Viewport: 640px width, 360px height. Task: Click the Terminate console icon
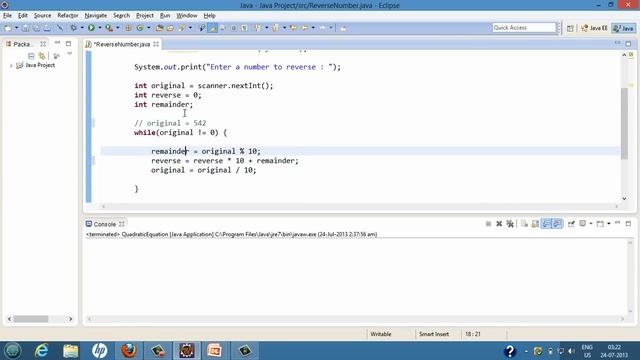(488, 224)
